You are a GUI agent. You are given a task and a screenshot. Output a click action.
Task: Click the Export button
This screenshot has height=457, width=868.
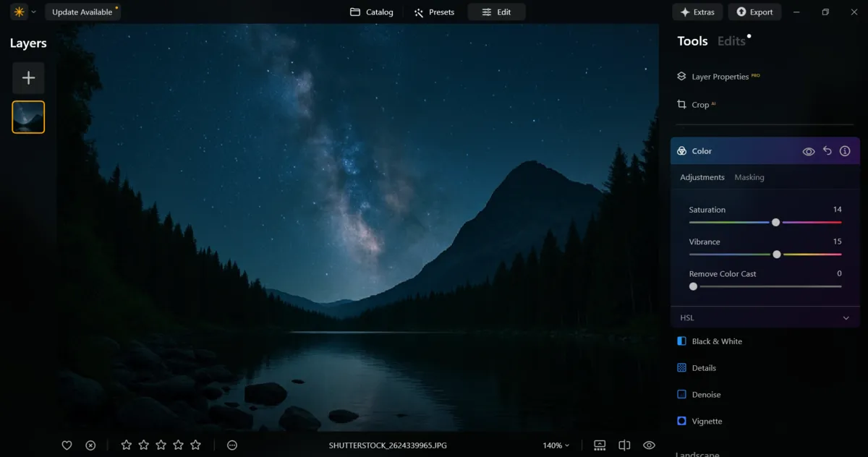754,12
